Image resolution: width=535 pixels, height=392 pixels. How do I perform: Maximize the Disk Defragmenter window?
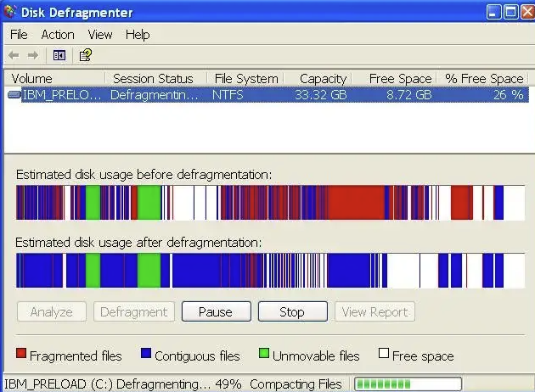pyautogui.click(x=511, y=12)
